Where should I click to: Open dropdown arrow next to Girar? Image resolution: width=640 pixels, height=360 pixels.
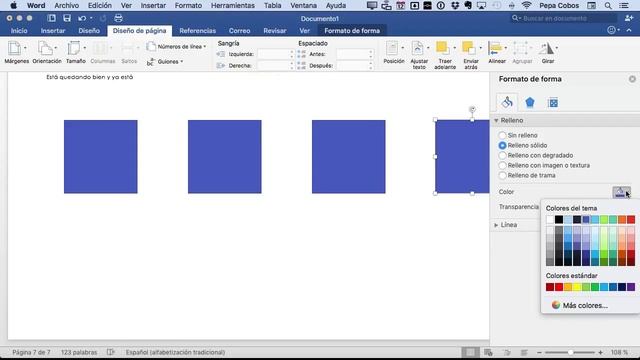click(557, 48)
